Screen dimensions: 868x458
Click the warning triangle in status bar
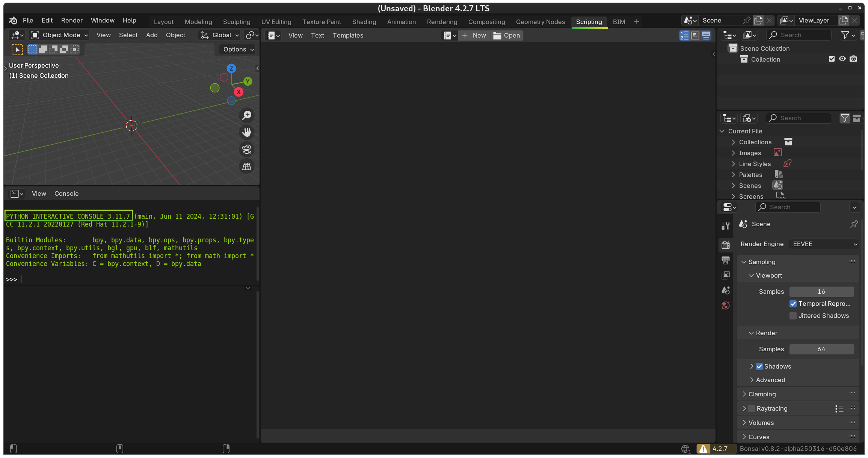[x=703, y=449]
